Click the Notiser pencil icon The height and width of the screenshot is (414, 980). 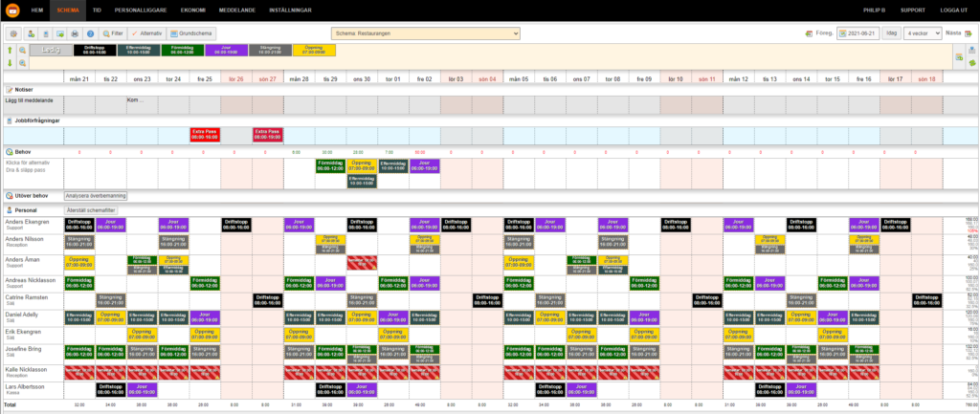click(x=9, y=90)
